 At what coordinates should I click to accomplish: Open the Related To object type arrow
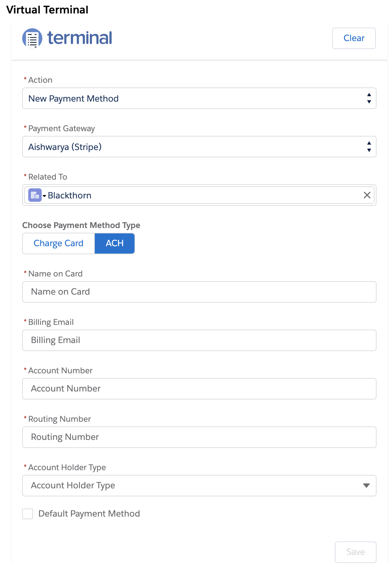pyautogui.click(x=44, y=196)
